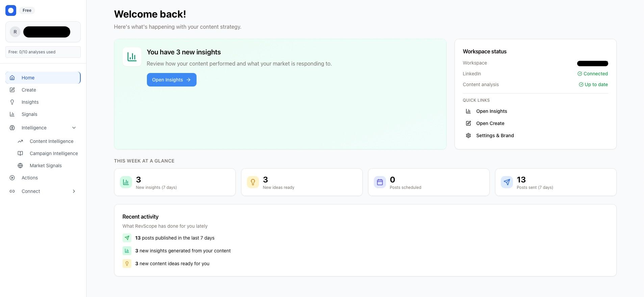Click the Posts scheduled calendar icon
The width and height of the screenshot is (644, 297).
(380, 182)
